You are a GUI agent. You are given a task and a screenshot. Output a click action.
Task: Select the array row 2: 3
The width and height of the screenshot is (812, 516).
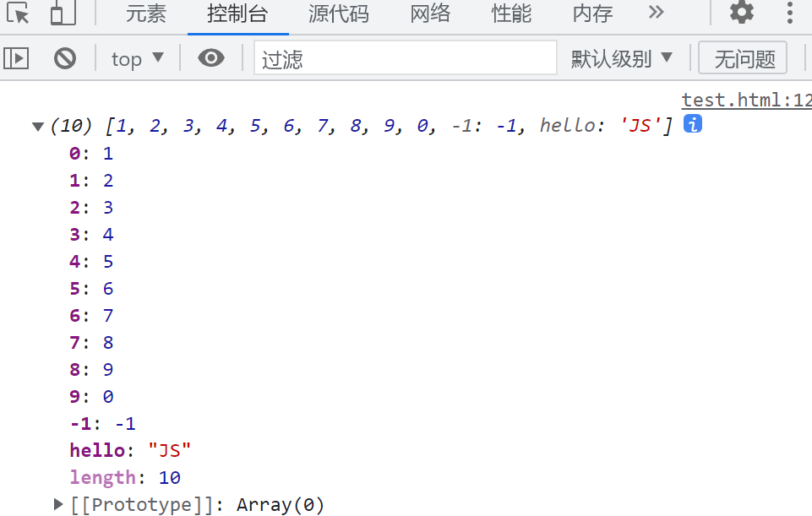[91, 207]
